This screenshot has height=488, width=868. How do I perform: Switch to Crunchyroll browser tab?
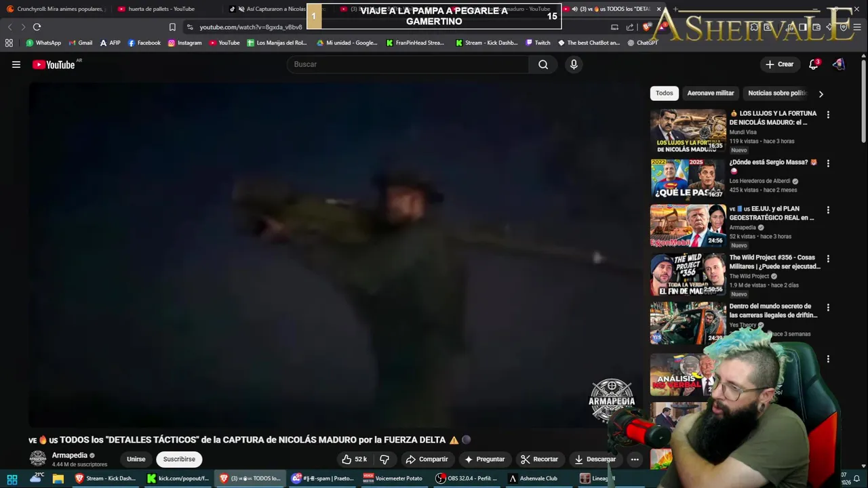56,9
